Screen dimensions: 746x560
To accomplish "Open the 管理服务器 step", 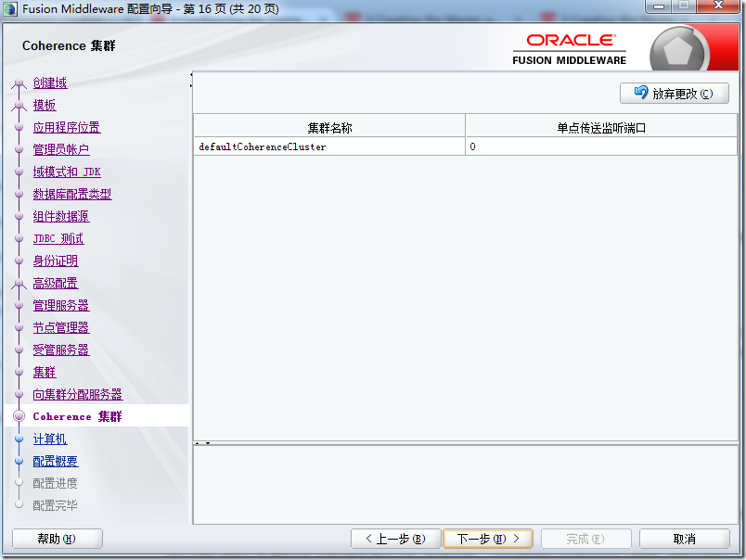I will point(61,305).
